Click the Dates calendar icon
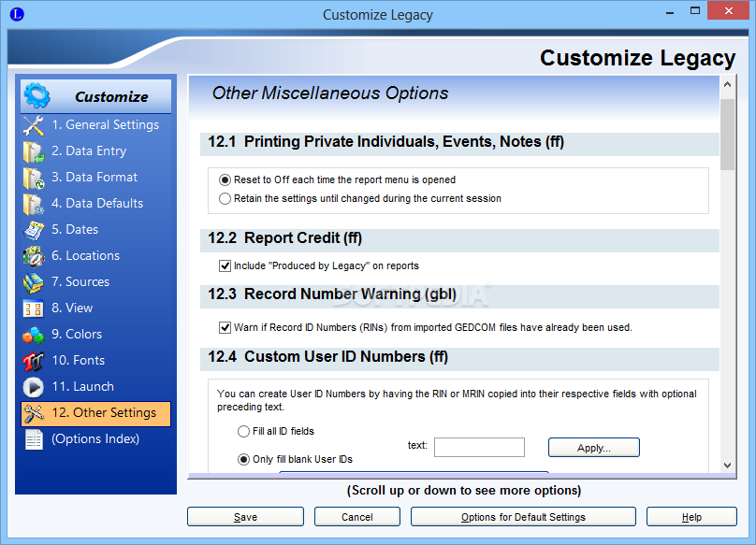The image size is (756, 545). tap(34, 230)
